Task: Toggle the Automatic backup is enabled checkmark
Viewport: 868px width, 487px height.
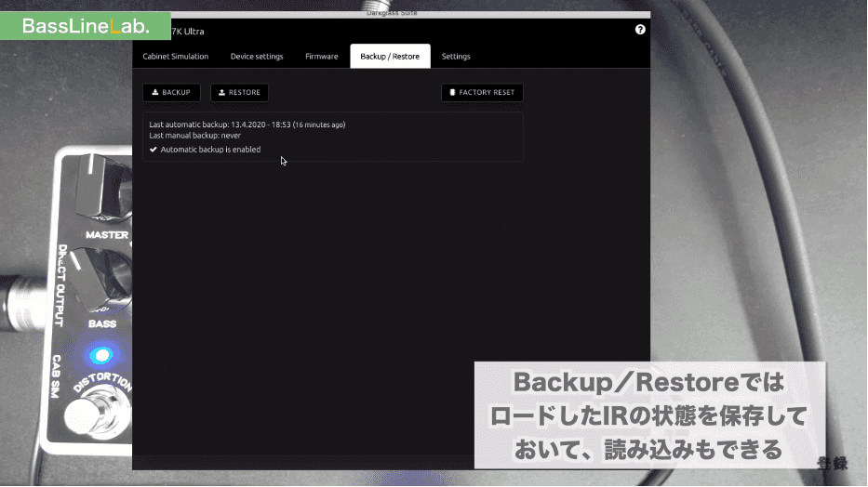Action: (154, 150)
